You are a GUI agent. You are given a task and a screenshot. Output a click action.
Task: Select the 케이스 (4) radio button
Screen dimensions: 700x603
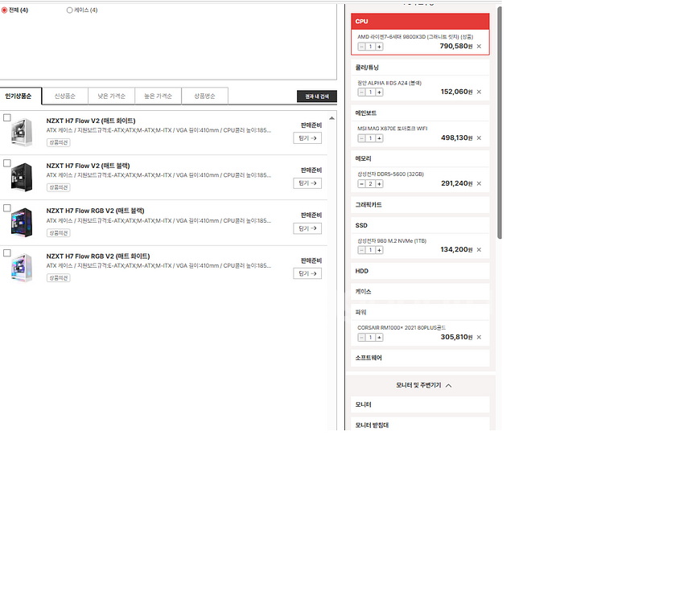(x=70, y=10)
